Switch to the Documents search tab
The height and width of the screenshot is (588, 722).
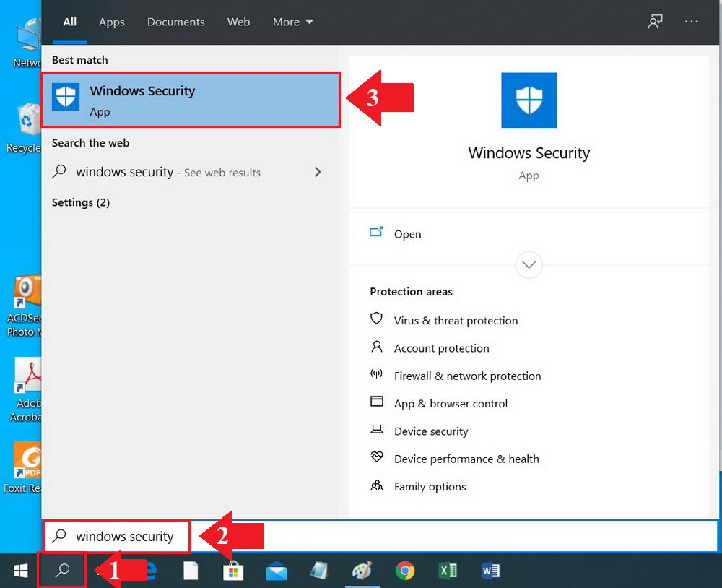176,22
